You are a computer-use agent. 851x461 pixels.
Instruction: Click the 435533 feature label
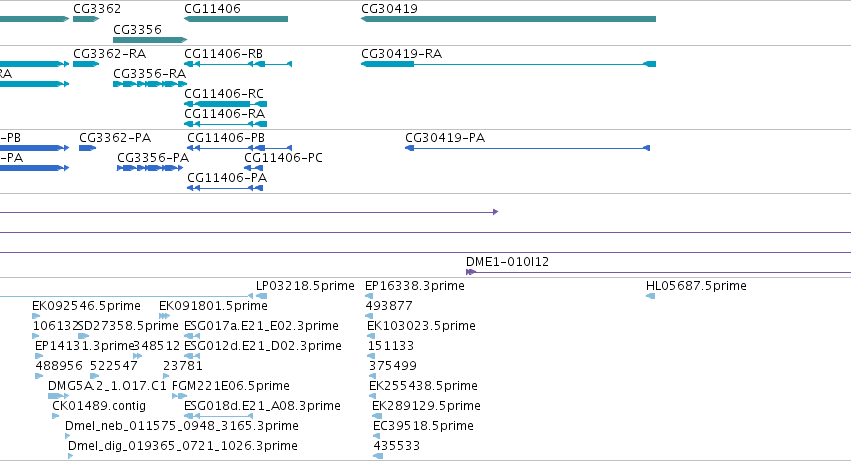click(x=397, y=446)
